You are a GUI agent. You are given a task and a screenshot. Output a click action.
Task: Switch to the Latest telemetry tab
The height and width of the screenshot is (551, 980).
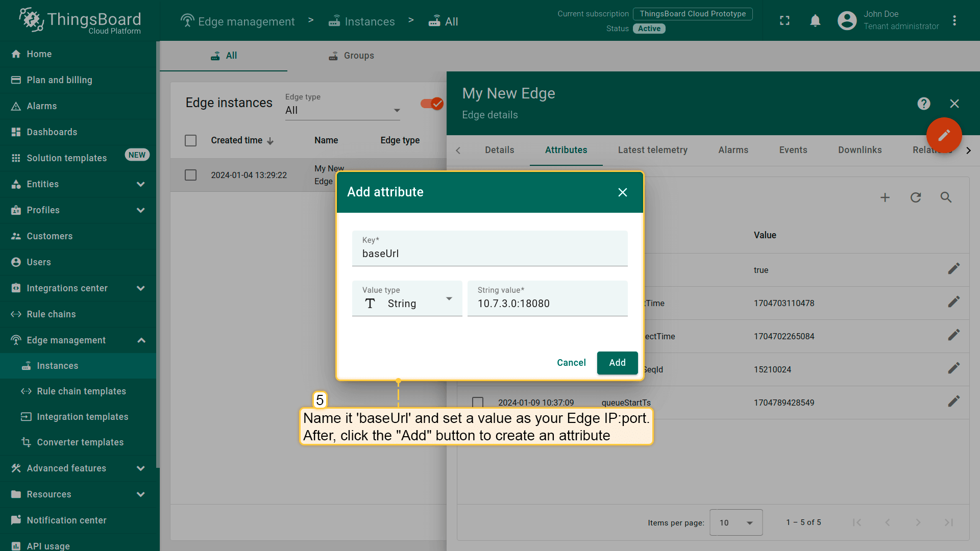(x=652, y=150)
